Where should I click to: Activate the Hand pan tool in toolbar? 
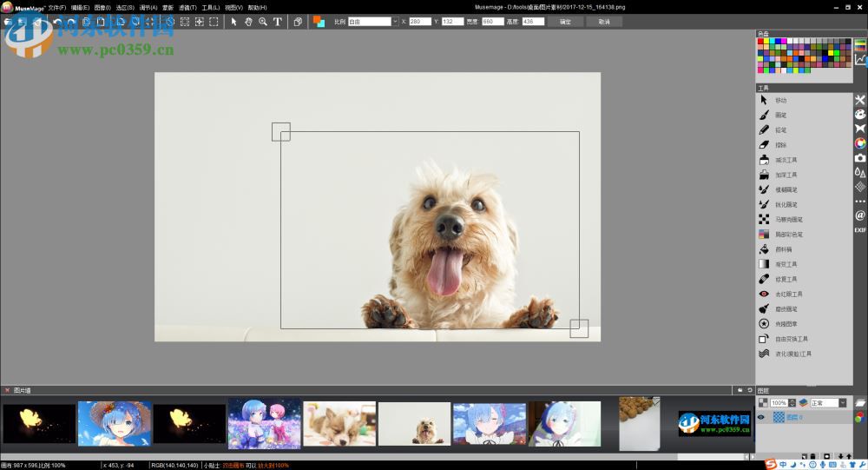[x=248, y=22]
